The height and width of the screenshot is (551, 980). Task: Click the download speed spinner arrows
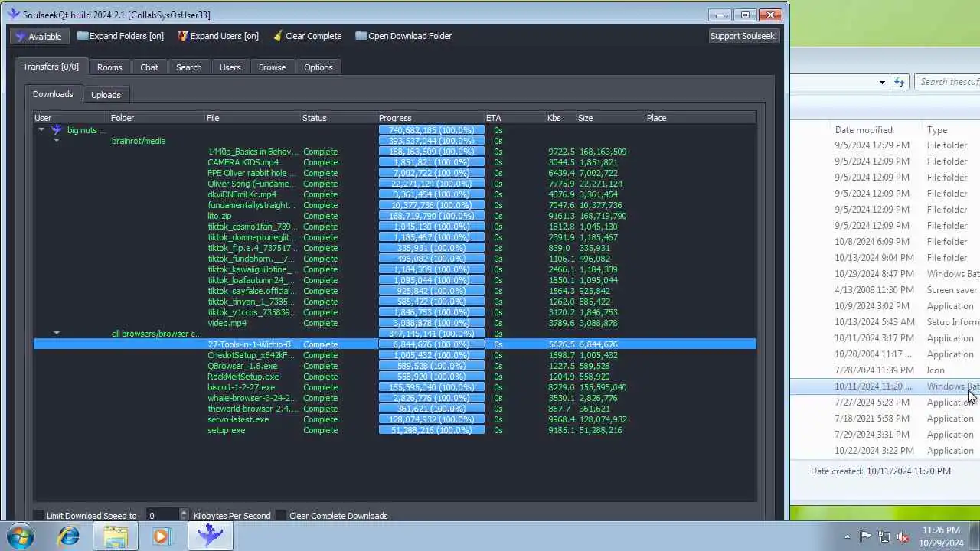pyautogui.click(x=183, y=516)
